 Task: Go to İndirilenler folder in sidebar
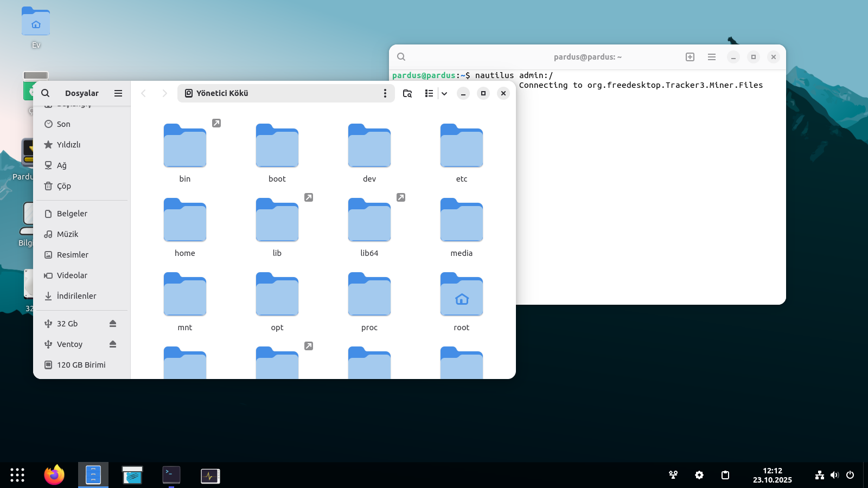tap(76, 296)
